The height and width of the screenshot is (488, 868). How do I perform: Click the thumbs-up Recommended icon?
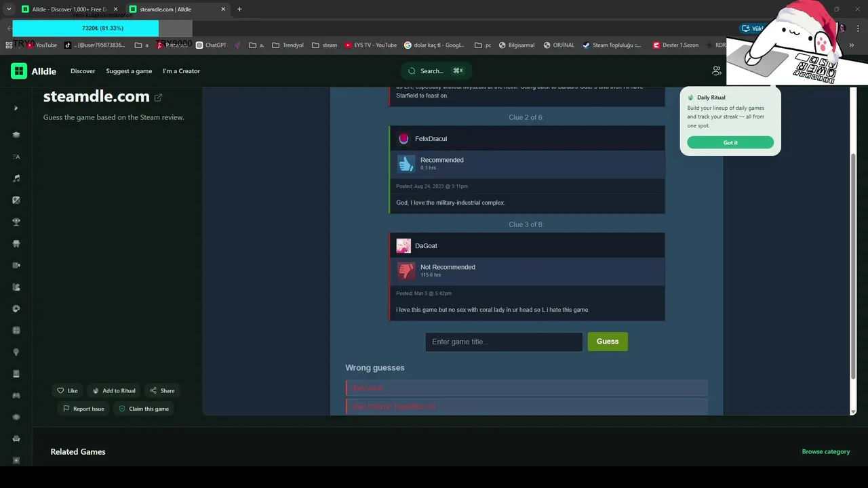click(406, 163)
